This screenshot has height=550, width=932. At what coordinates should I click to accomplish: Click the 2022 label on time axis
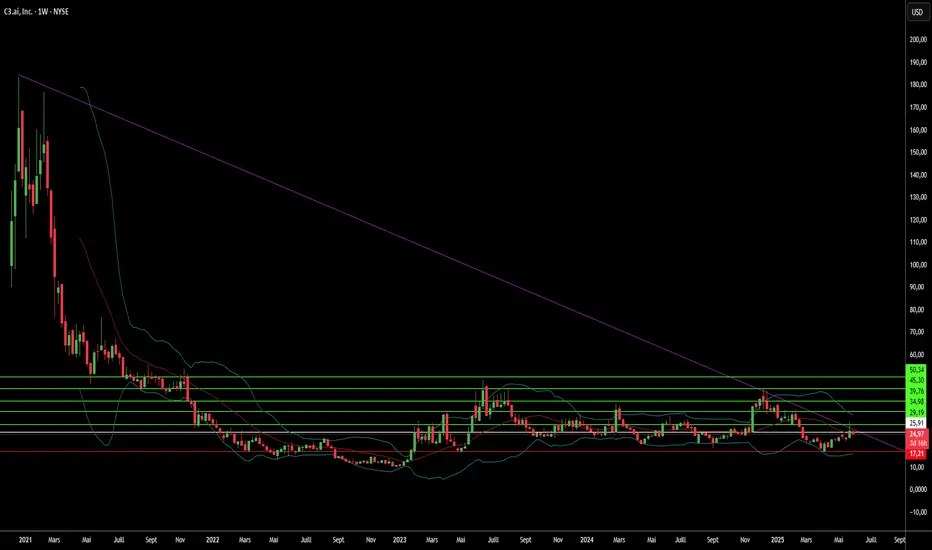click(212, 540)
